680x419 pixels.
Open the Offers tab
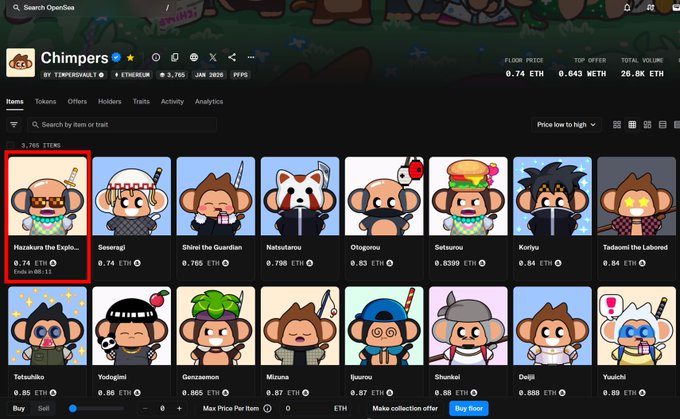point(77,101)
